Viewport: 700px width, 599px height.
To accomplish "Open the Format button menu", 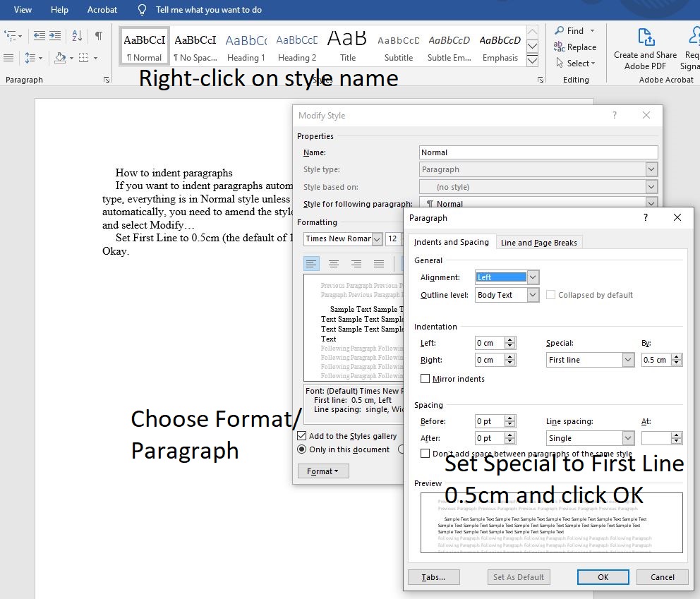I will click(x=322, y=471).
